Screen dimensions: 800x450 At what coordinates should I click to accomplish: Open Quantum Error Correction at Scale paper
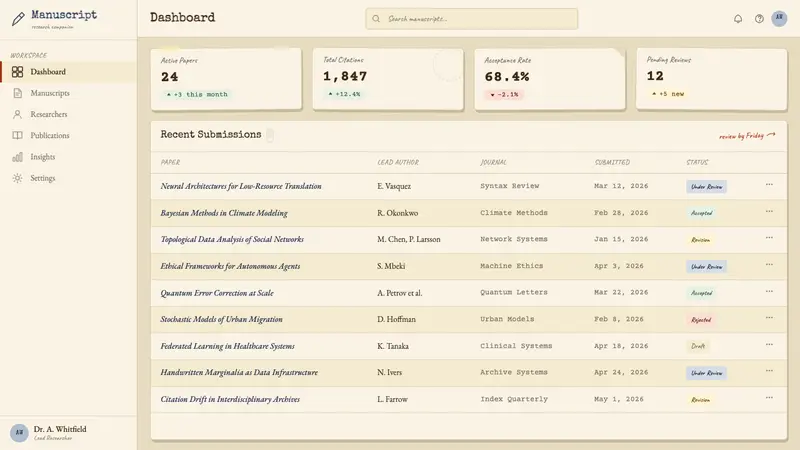[217, 293]
